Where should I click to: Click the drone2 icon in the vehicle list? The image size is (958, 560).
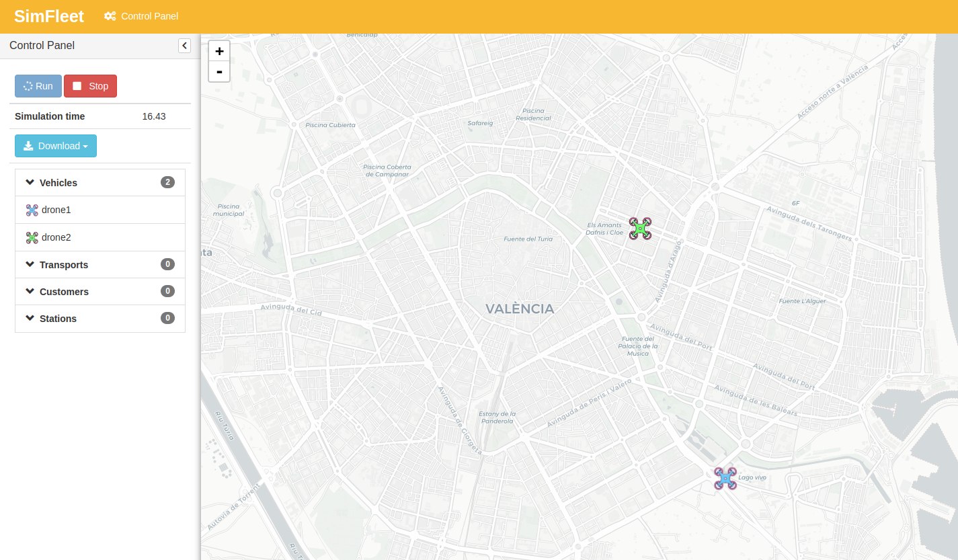[x=32, y=237]
